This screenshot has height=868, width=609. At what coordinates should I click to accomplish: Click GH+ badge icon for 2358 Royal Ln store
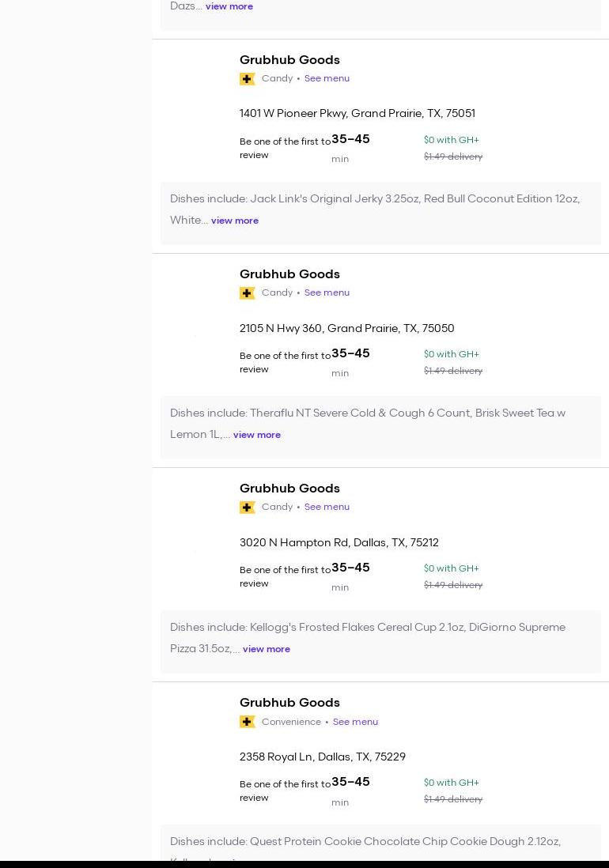click(248, 722)
